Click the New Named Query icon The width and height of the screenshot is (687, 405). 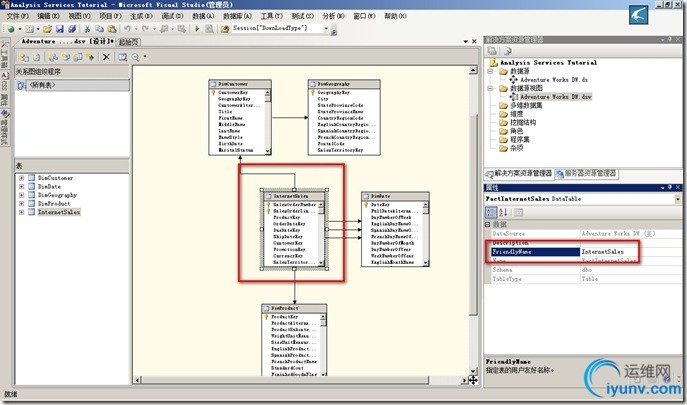[78, 57]
